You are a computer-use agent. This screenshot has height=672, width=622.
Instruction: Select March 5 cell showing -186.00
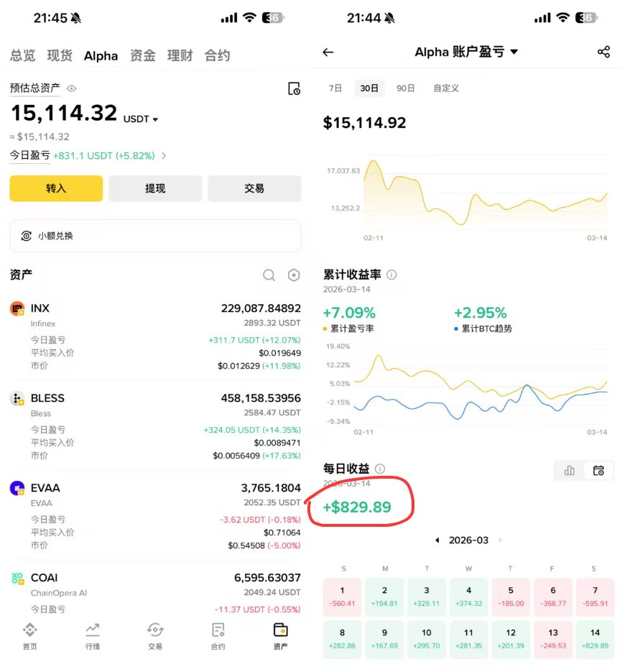point(511,597)
